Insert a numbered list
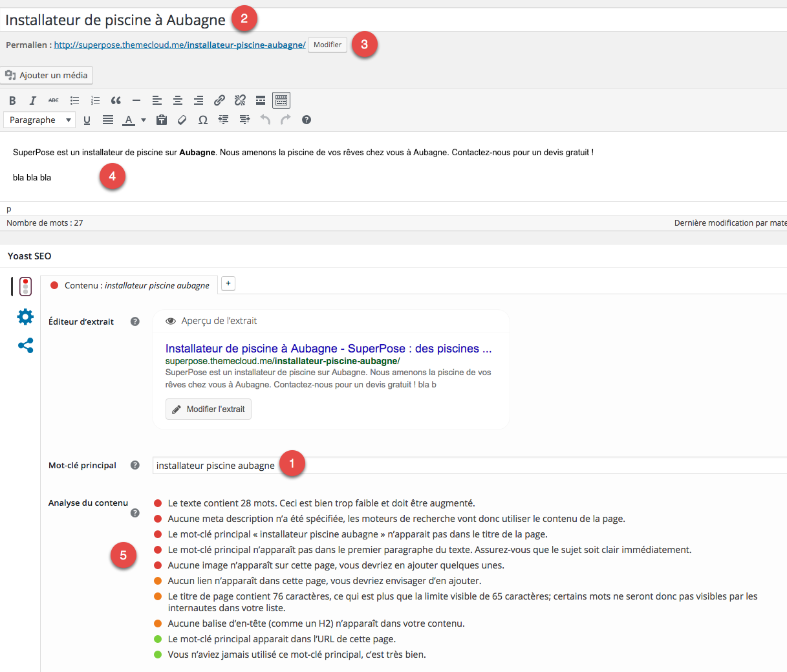 point(95,100)
